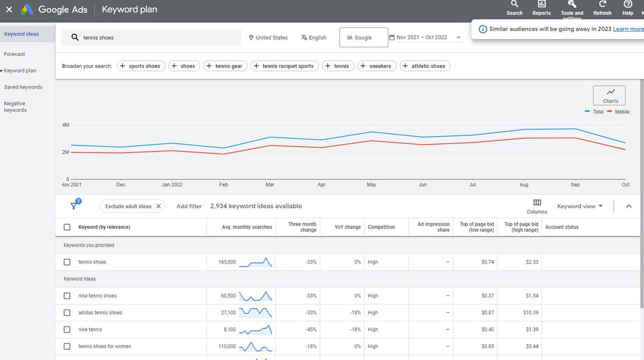Sort by Three month change column
This screenshot has width=644, height=360.
point(302,227)
